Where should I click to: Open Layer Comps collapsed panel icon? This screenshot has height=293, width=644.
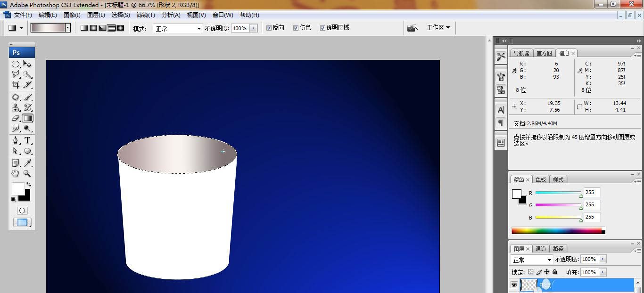tap(501, 142)
